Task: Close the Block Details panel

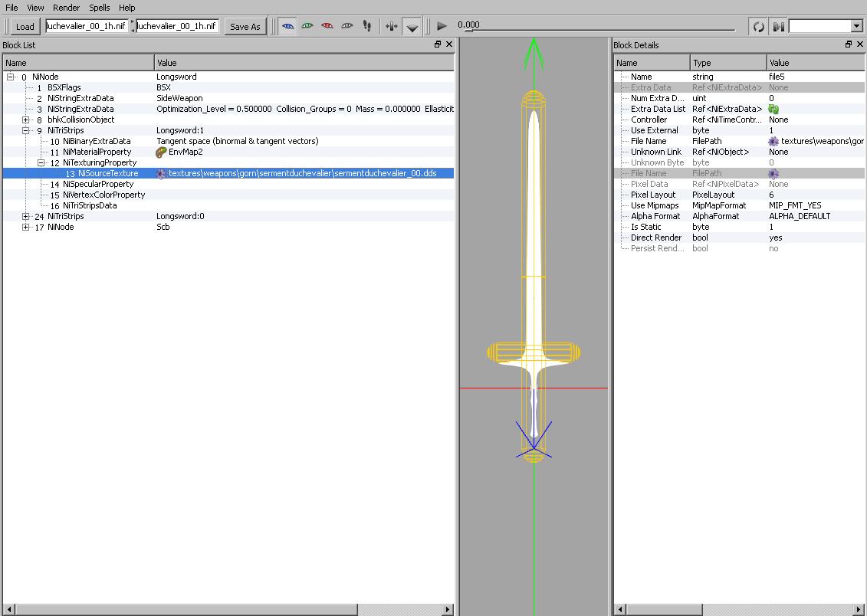Action: coord(860,44)
